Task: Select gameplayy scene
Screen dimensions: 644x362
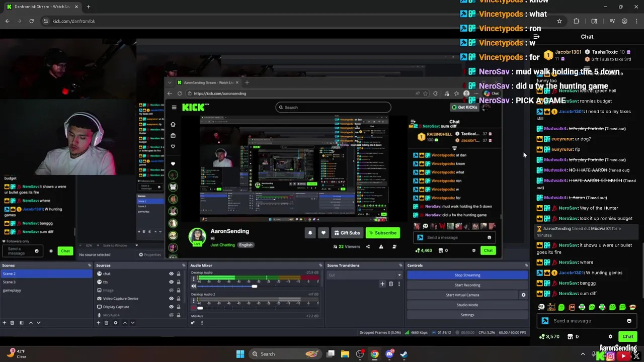Action: click(x=46, y=290)
